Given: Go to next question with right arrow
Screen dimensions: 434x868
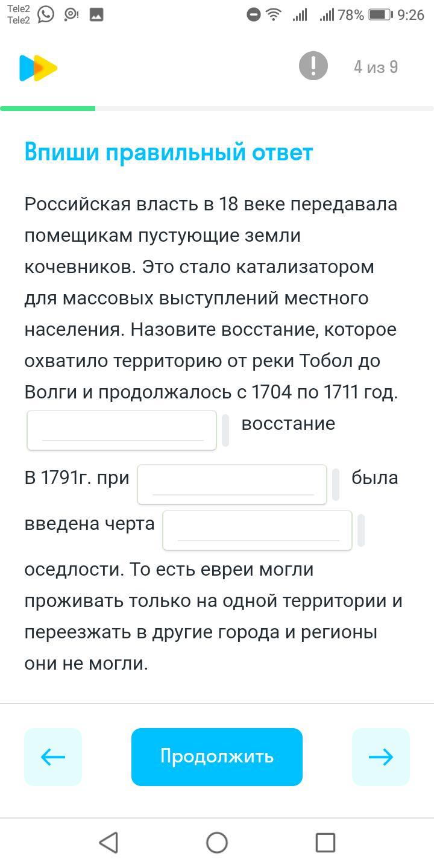Looking at the screenshot, I should point(380,756).
